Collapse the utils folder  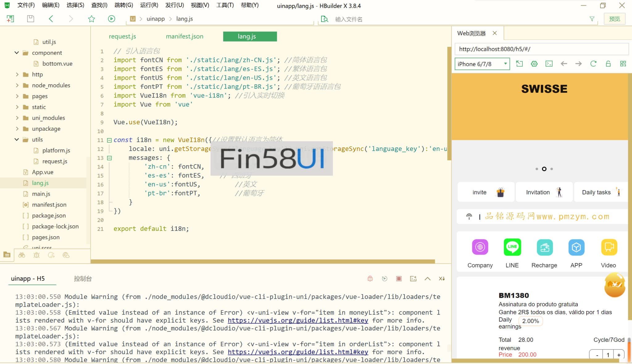17,140
